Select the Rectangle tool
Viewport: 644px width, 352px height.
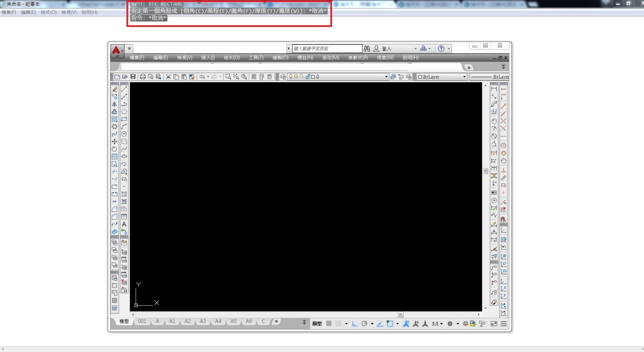124,119
